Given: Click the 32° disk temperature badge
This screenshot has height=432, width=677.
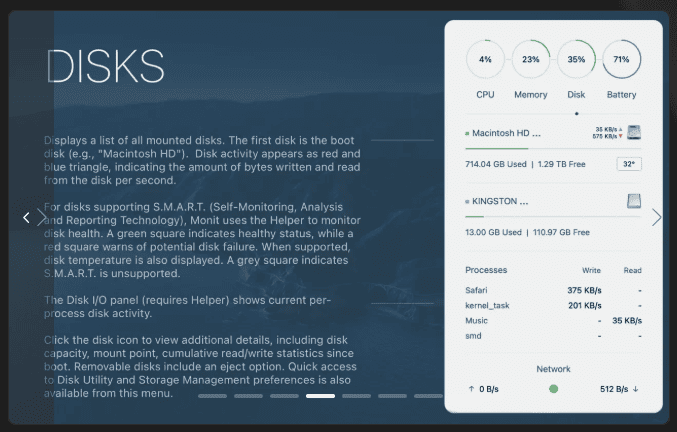Looking at the screenshot, I should [x=629, y=164].
